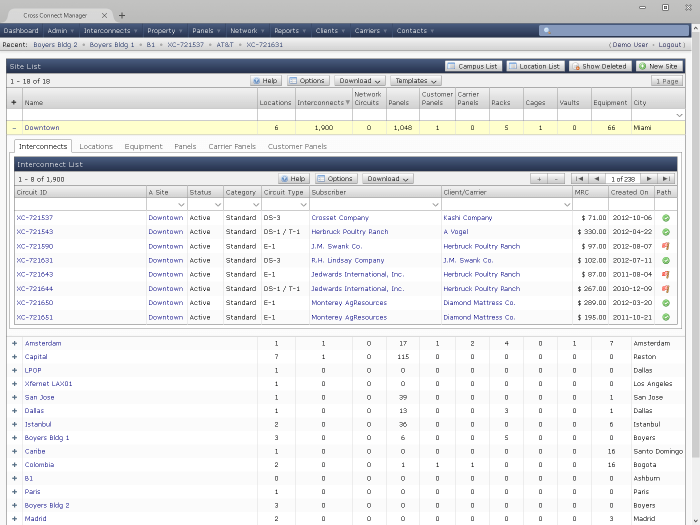Open the Status column filter dropdown
The image size is (700, 525).
pyautogui.click(x=216, y=204)
